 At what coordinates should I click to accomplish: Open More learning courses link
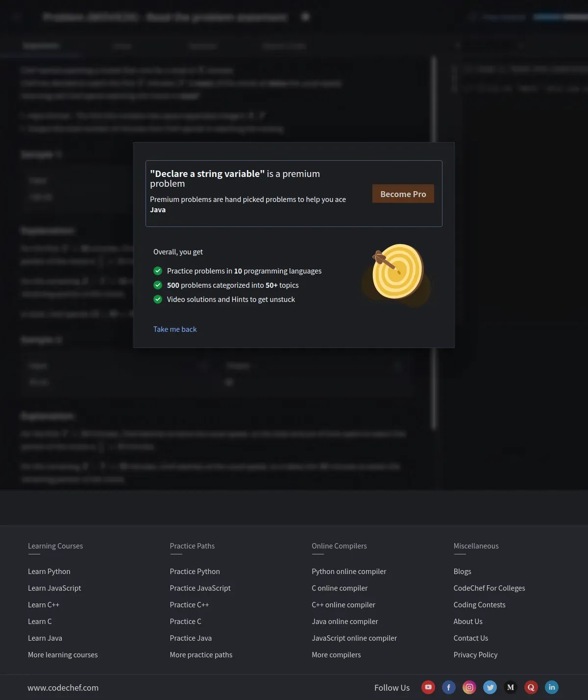pos(63,654)
